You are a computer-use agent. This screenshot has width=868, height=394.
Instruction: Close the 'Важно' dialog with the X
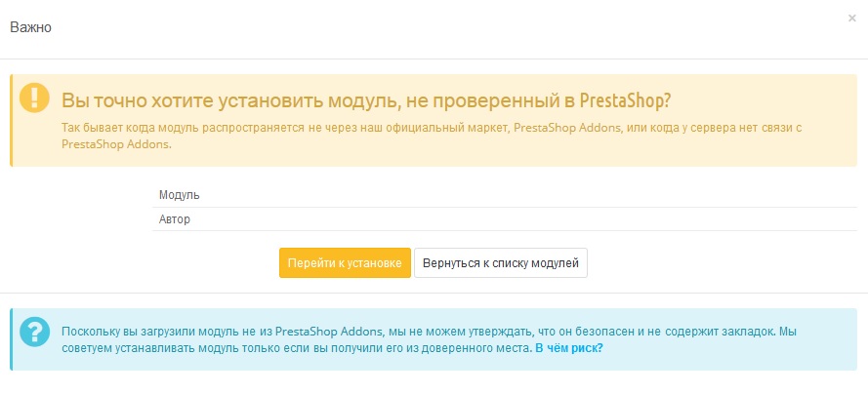(x=852, y=19)
